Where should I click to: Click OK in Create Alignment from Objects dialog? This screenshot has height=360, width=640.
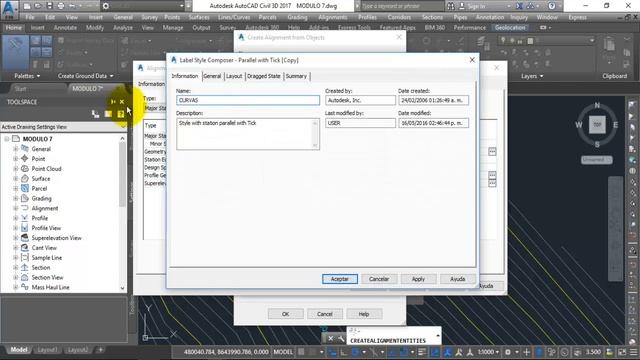(285, 314)
